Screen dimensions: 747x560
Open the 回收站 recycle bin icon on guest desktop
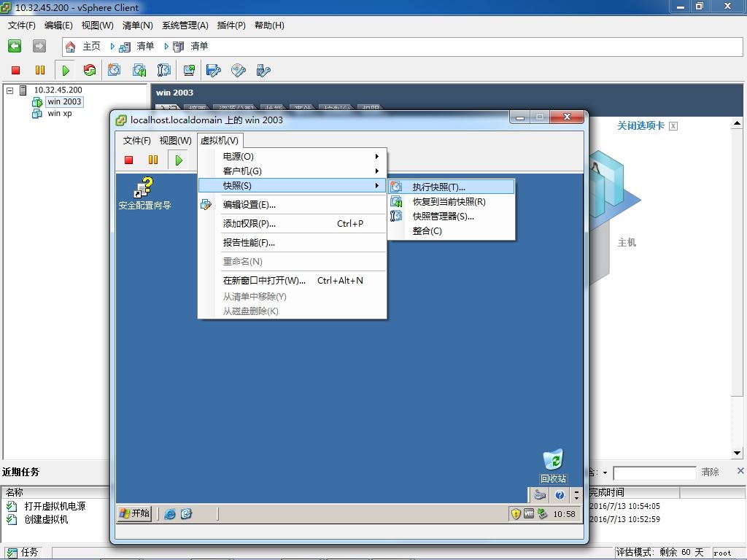(553, 466)
